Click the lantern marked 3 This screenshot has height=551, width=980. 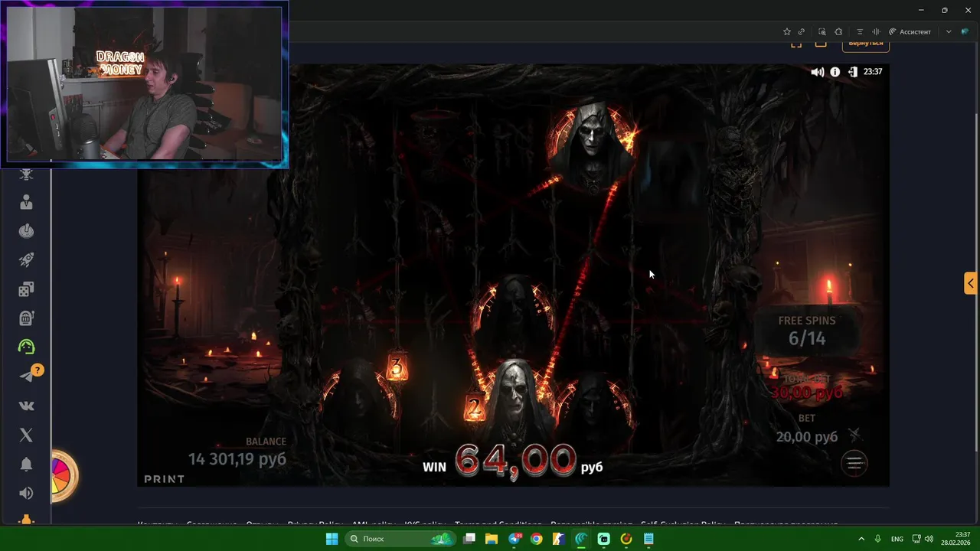pos(396,368)
